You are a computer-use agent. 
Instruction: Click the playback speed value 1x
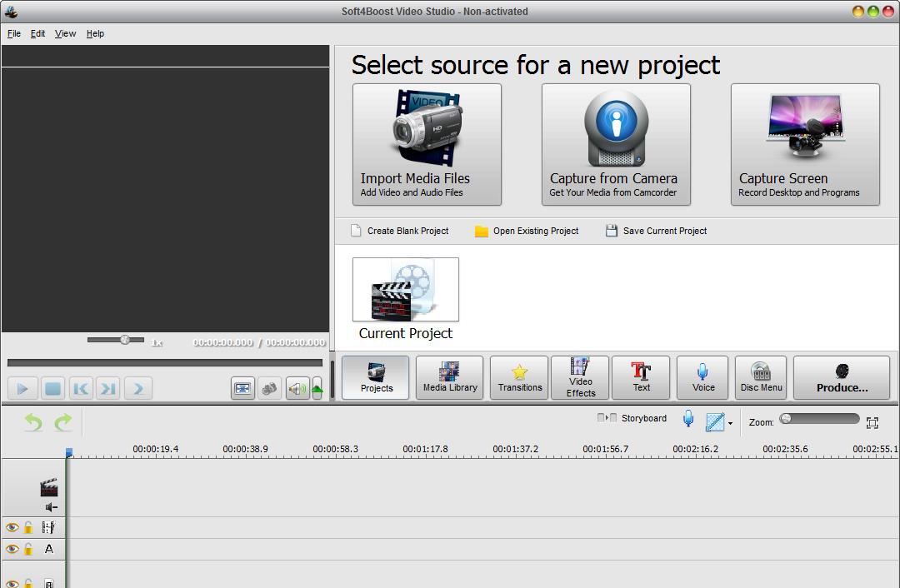157,342
